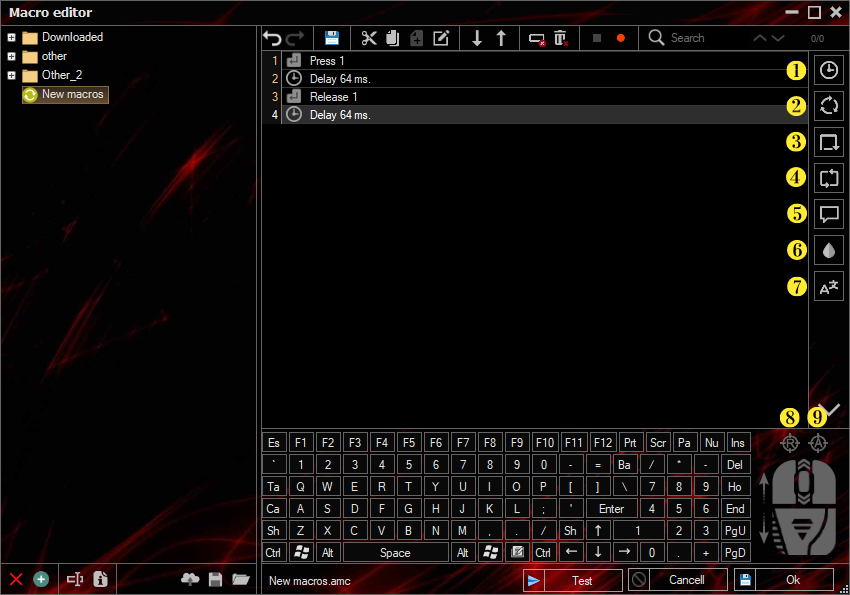This screenshot has height=595, width=850.
Task: Click the circular loop arrows side button
Action: 828,106
